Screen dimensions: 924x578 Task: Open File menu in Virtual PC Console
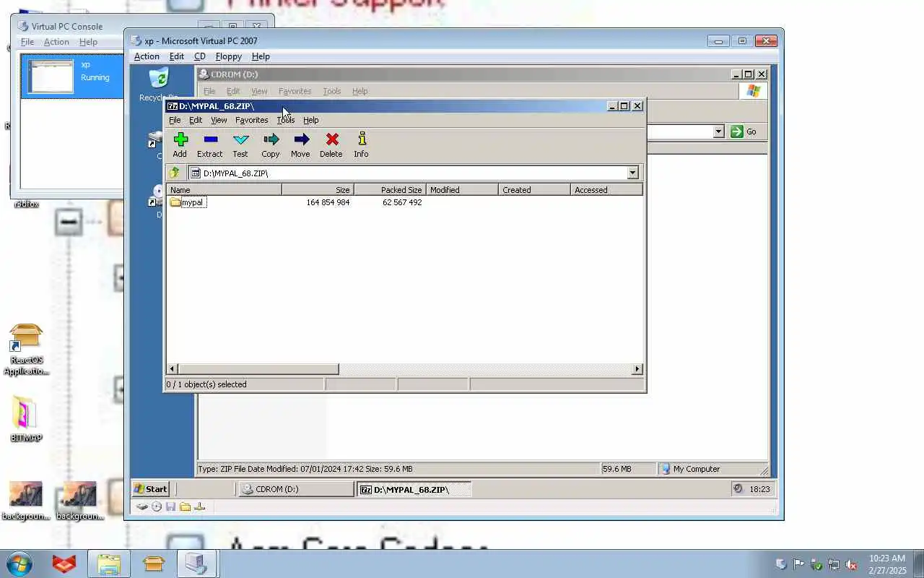[x=27, y=42]
